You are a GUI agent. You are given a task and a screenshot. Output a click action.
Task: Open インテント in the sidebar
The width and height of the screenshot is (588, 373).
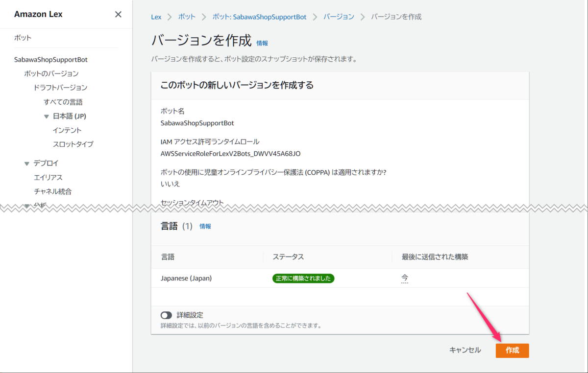click(67, 130)
